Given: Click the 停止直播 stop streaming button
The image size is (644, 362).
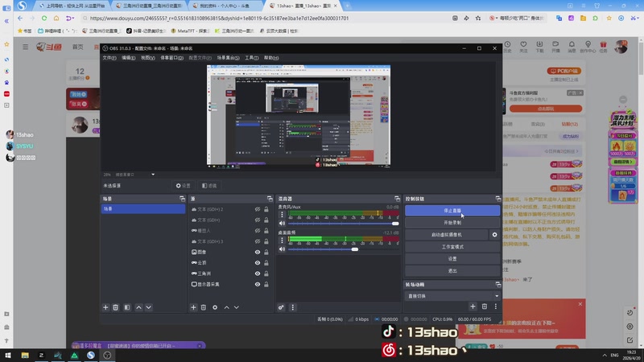Looking at the screenshot, I should point(452,211).
